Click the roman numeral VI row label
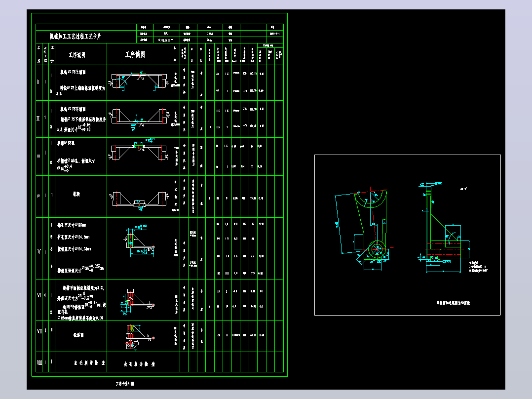 39,295
